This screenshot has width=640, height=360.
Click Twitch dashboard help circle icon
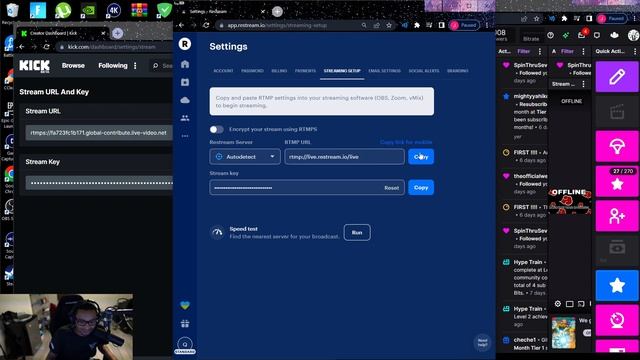click(x=550, y=36)
